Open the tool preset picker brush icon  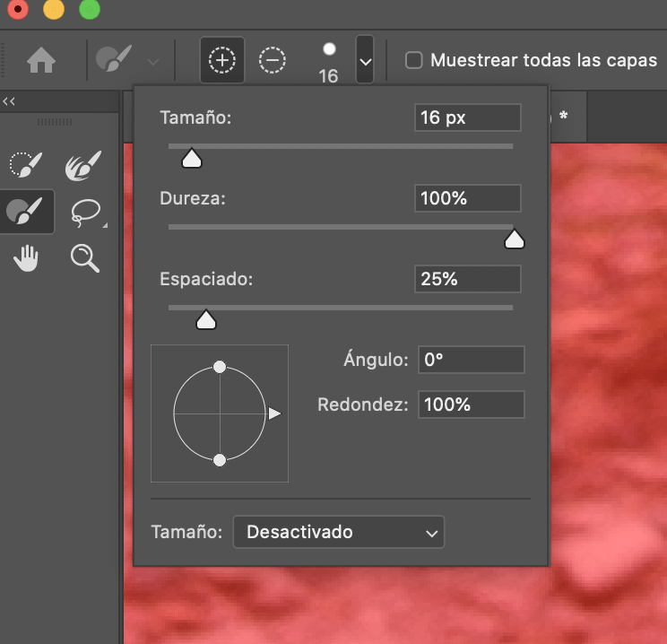114,58
